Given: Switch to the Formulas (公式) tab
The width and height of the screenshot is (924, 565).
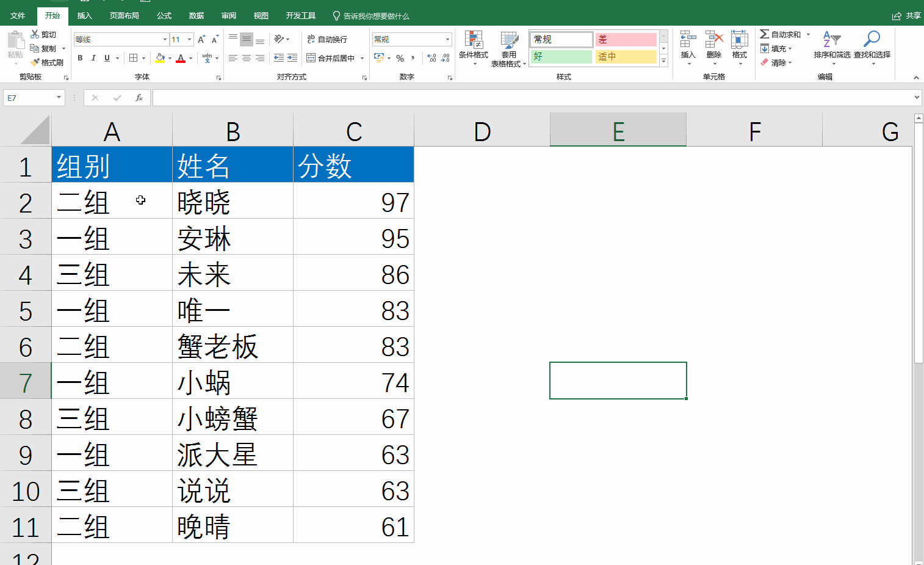Looking at the screenshot, I should tap(164, 16).
